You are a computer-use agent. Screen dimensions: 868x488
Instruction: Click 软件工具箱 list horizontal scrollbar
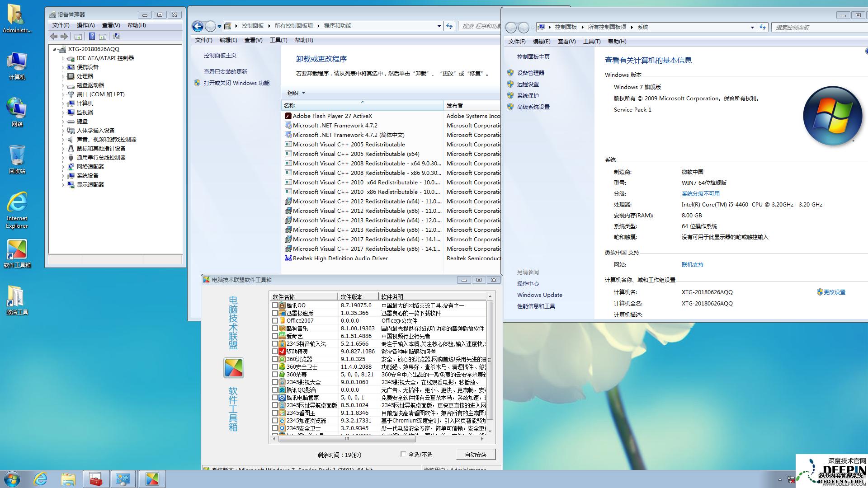347,439
